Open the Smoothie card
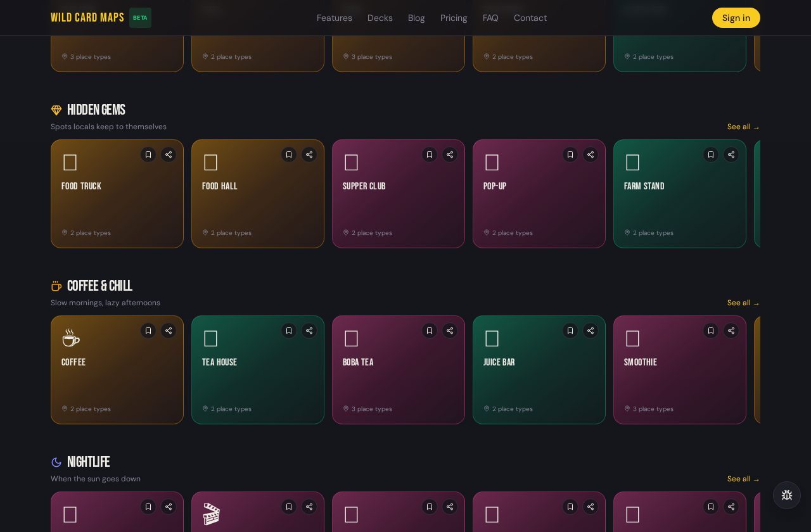Image resolution: width=811 pixels, height=532 pixels. pos(680,370)
